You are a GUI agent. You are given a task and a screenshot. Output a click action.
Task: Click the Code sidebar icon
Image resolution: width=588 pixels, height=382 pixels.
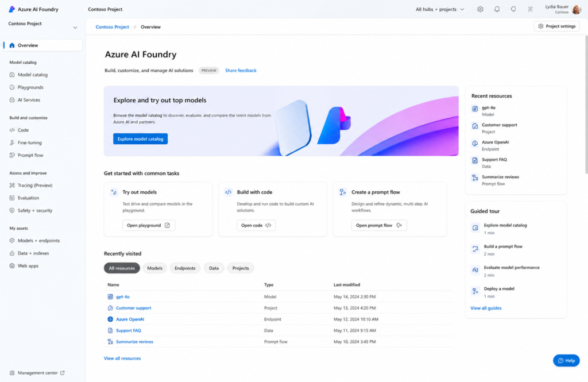tap(12, 130)
